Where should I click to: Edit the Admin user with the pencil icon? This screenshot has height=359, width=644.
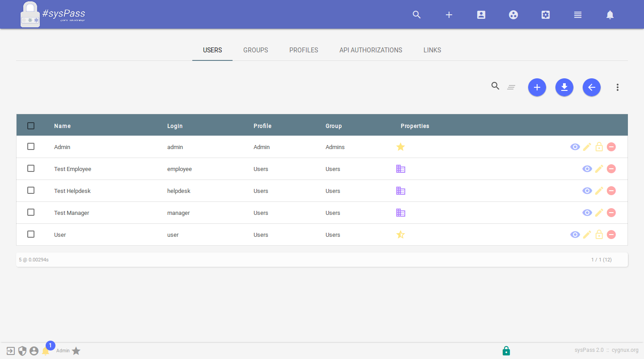pos(587,147)
